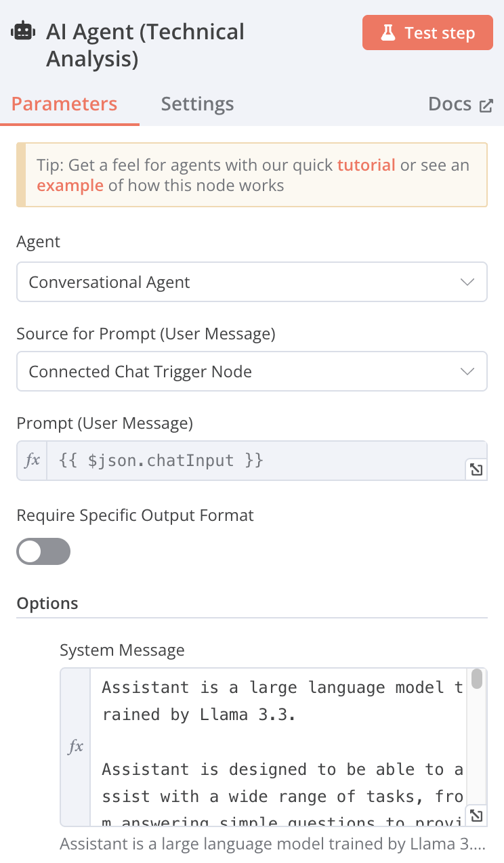Screen dimensions: 504x863
Task: Open the expanded editor for System Message
Action: click(x=476, y=815)
